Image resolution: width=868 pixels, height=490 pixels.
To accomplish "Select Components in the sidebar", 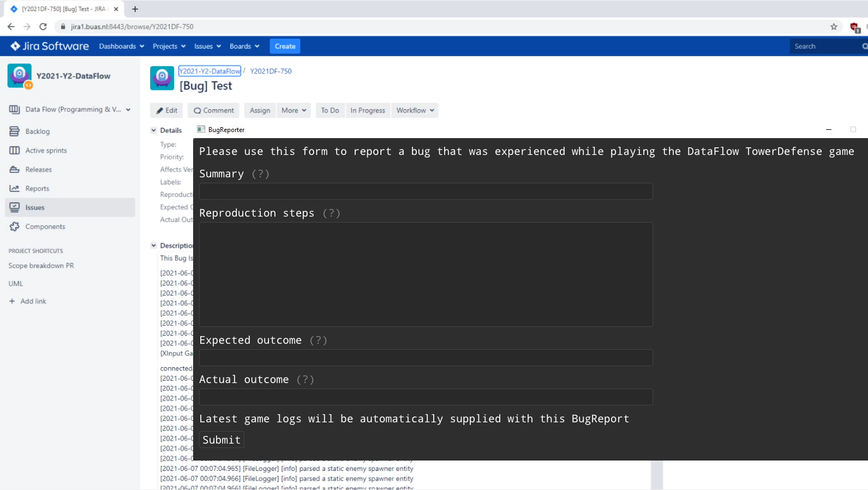I will pyautogui.click(x=45, y=226).
